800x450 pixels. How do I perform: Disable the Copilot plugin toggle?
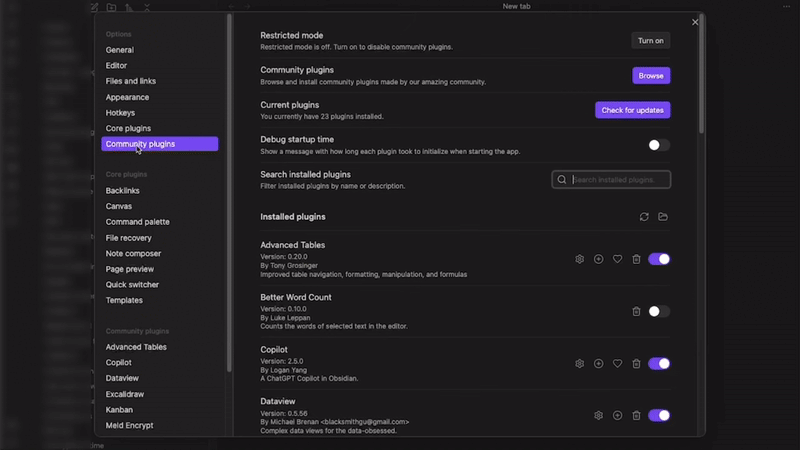659,364
